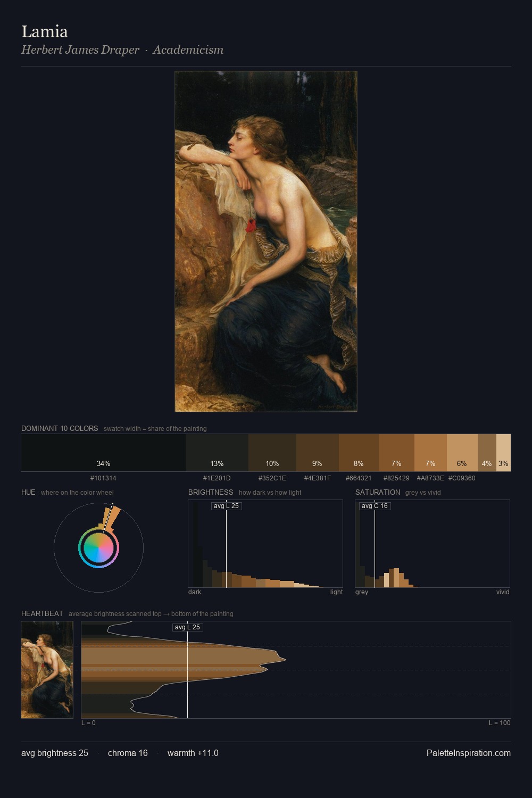Select the 34% darkest color swatch

pos(104,453)
